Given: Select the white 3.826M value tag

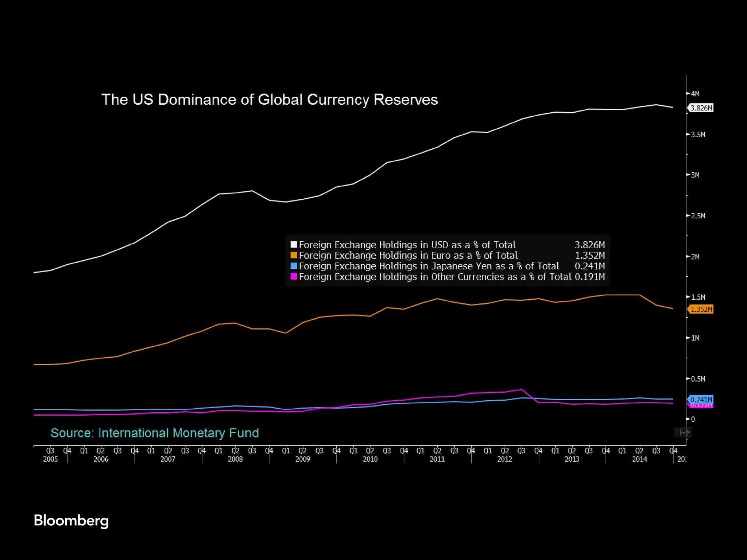Looking at the screenshot, I should (x=701, y=108).
